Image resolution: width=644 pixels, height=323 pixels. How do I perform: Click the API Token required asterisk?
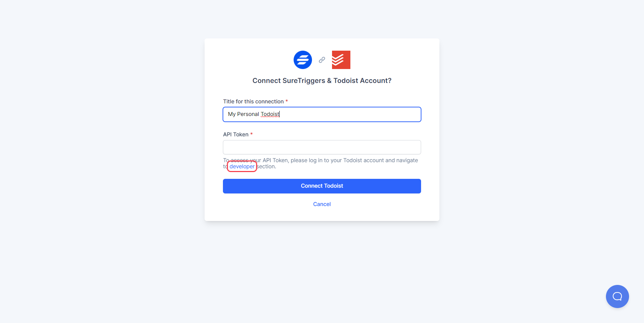[251, 134]
